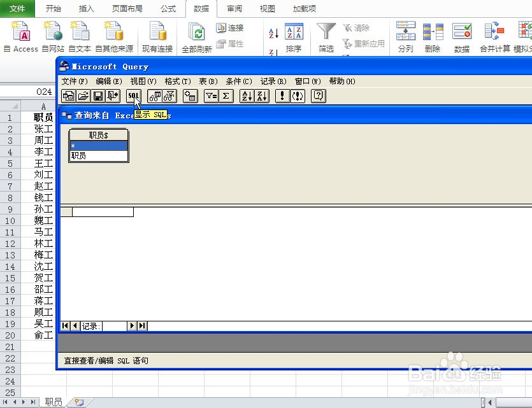The image size is (532, 408).
Task: Open the 格式(T) menu
Action: point(178,81)
